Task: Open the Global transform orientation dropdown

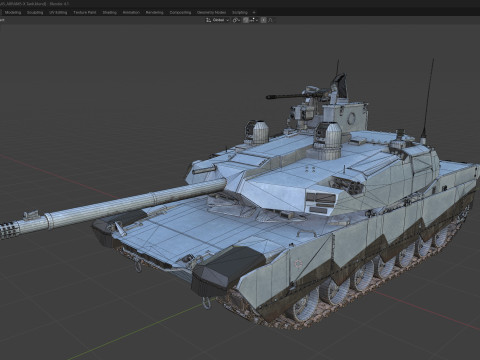Action: pos(218,20)
